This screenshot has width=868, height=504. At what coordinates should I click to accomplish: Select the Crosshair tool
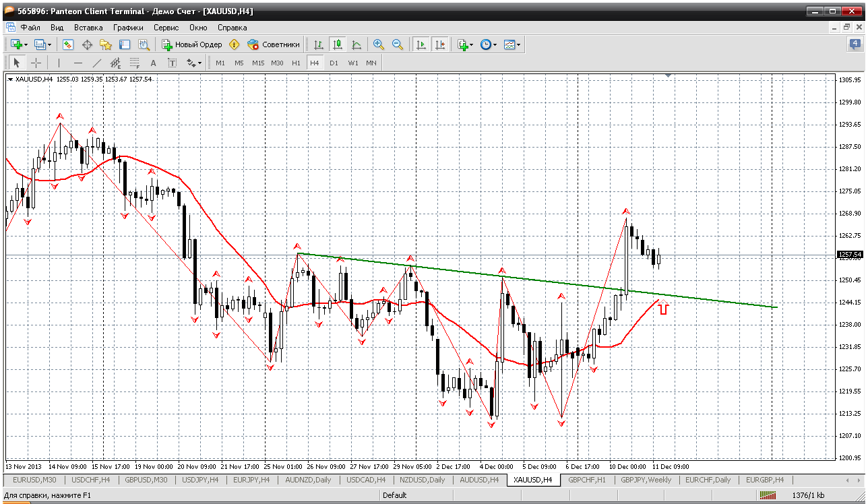(x=36, y=63)
